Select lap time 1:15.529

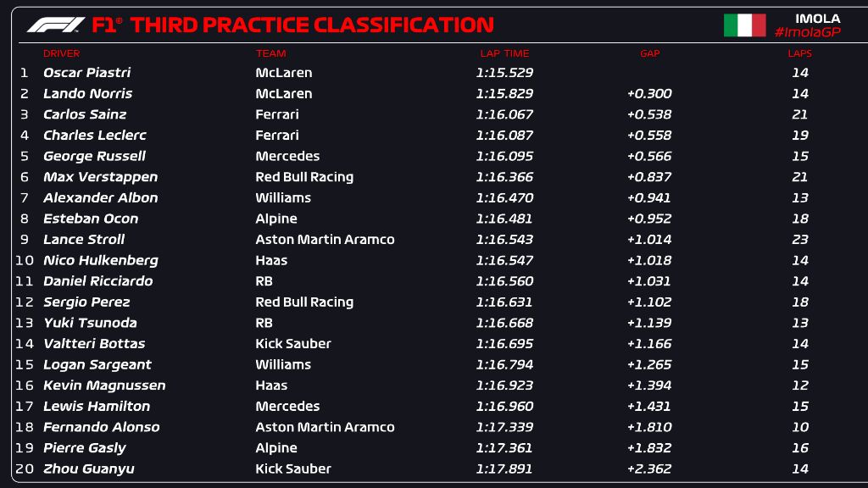[504, 73]
